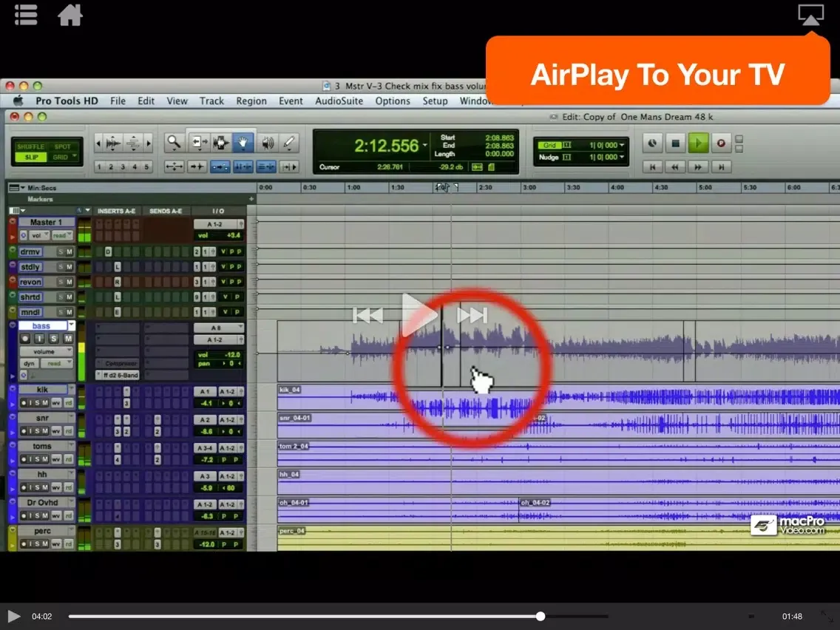Click Go to End transport button
The width and height of the screenshot is (840, 630).
[721, 167]
